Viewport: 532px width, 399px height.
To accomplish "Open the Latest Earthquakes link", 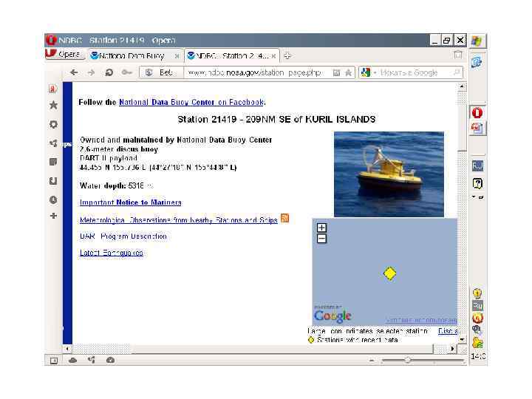I will [x=112, y=253].
